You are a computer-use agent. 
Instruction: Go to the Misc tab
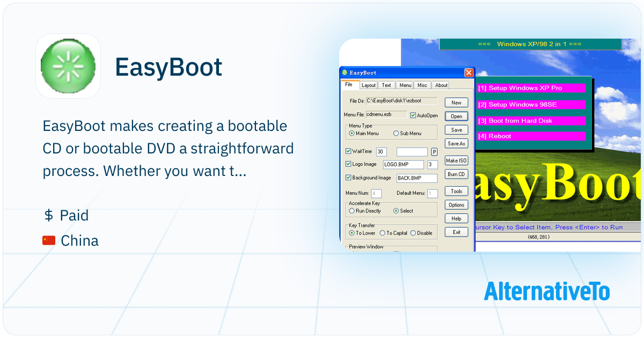422,85
